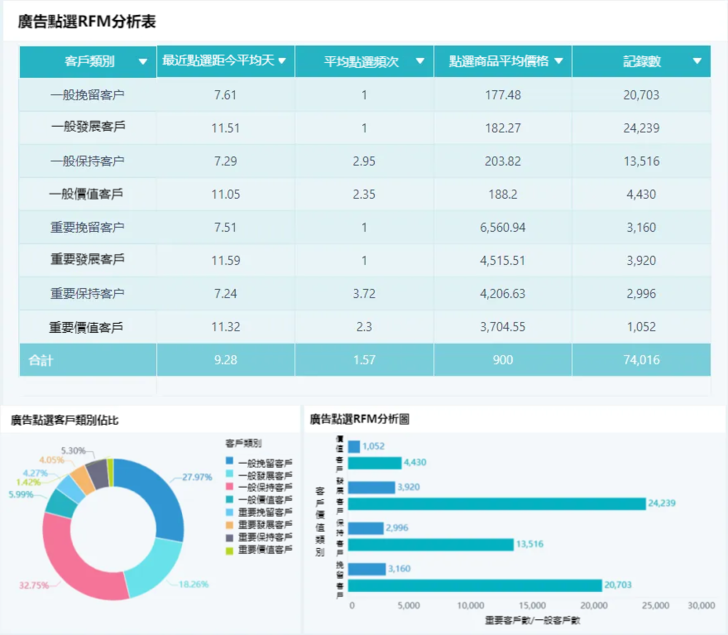Click the yellow-green 重要價值客戶 legend swatch
Viewport: 728px width, 635px height.
(230, 550)
